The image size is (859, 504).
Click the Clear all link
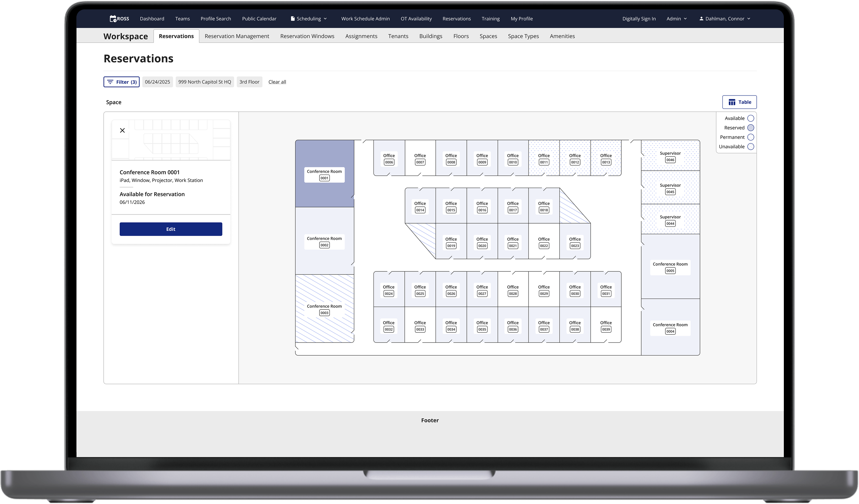pos(277,82)
